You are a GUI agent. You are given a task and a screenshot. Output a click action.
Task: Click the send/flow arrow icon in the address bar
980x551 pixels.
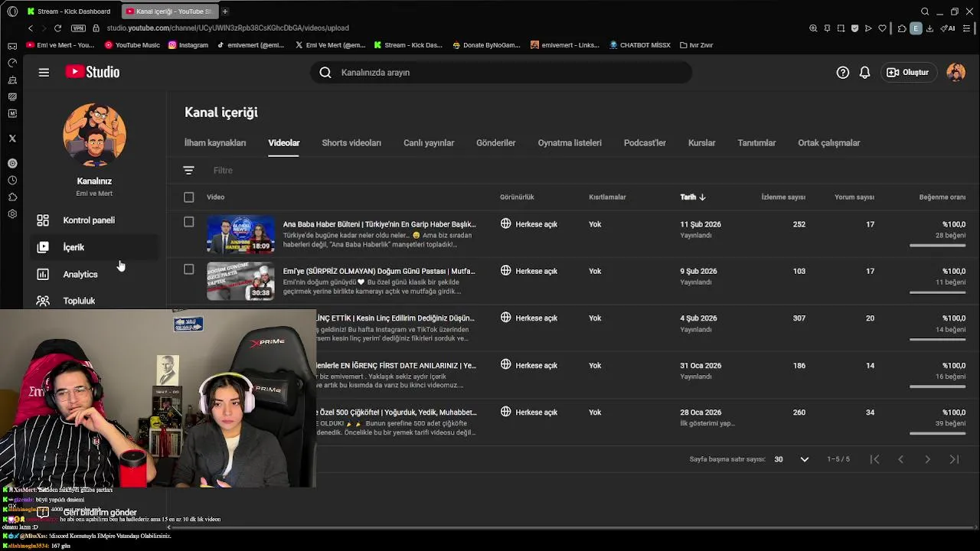[868, 28]
